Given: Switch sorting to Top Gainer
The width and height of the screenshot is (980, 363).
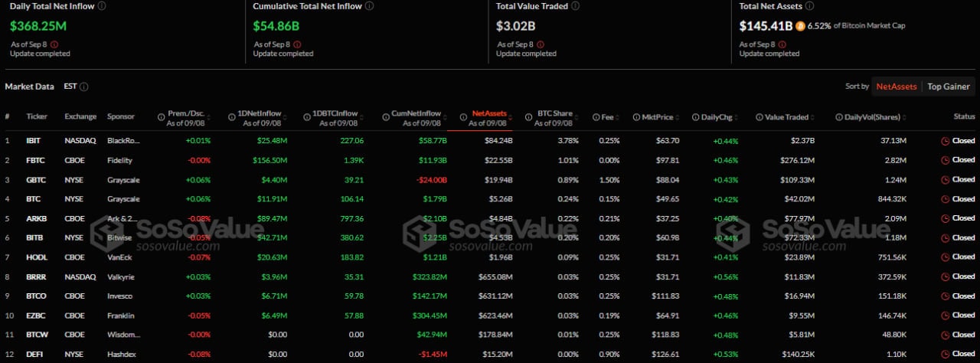Looking at the screenshot, I should coord(949,87).
